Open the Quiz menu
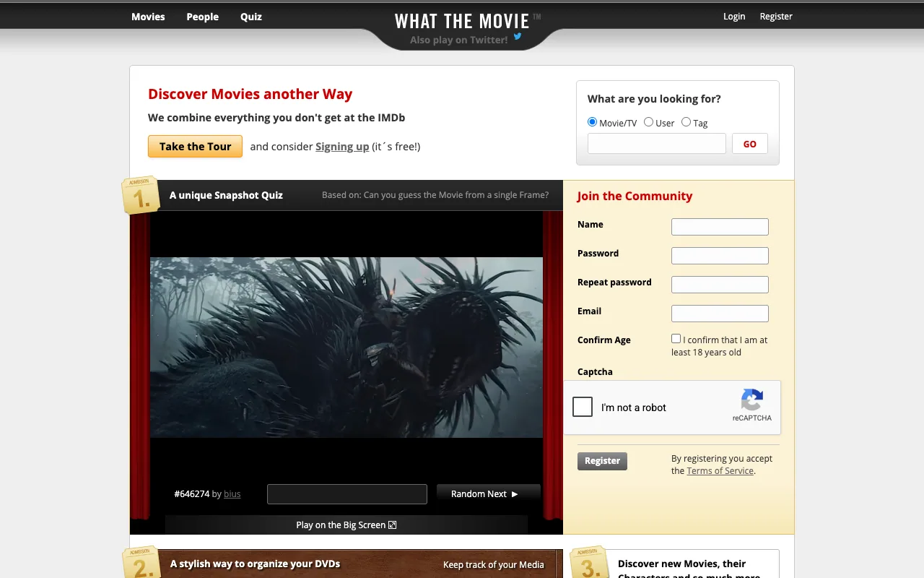Image resolution: width=924 pixels, height=578 pixels. (x=251, y=16)
